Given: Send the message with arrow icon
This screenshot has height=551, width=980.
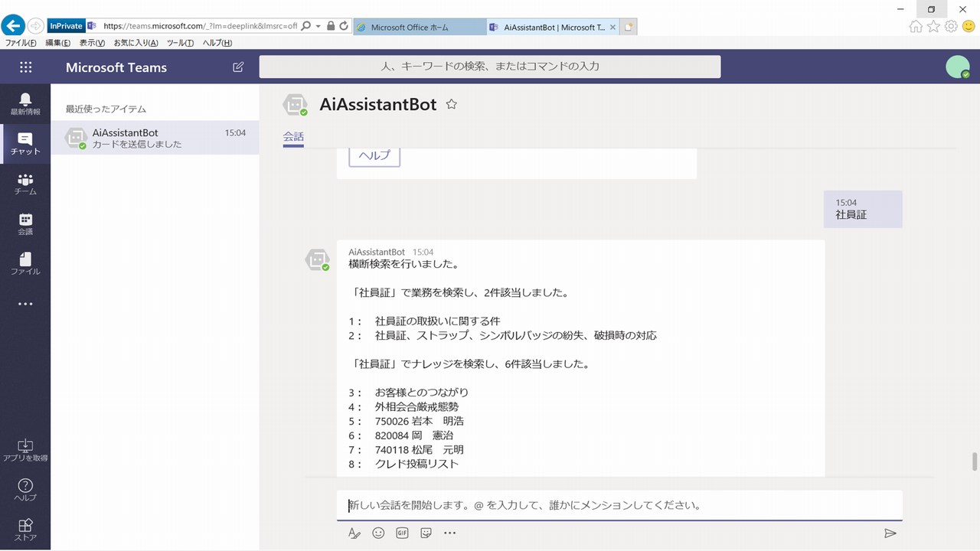Looking at the screenshot, I should [890, 533].
